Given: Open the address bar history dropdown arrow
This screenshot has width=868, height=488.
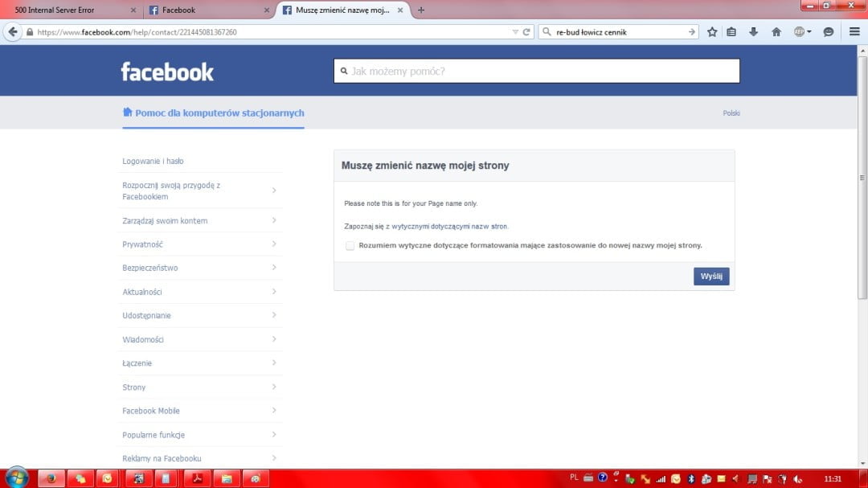Looking at the screenshot, I should point(515,32).
